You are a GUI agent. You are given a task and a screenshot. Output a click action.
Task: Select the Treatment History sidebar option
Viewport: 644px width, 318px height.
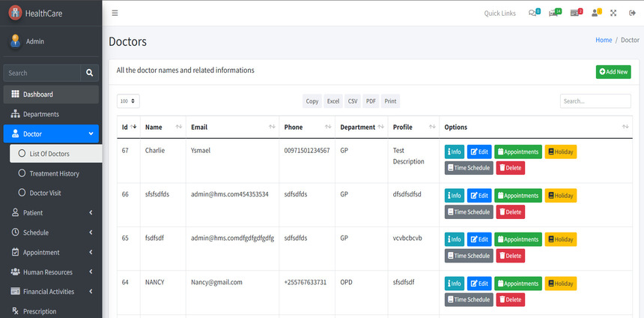click(54, 173)
